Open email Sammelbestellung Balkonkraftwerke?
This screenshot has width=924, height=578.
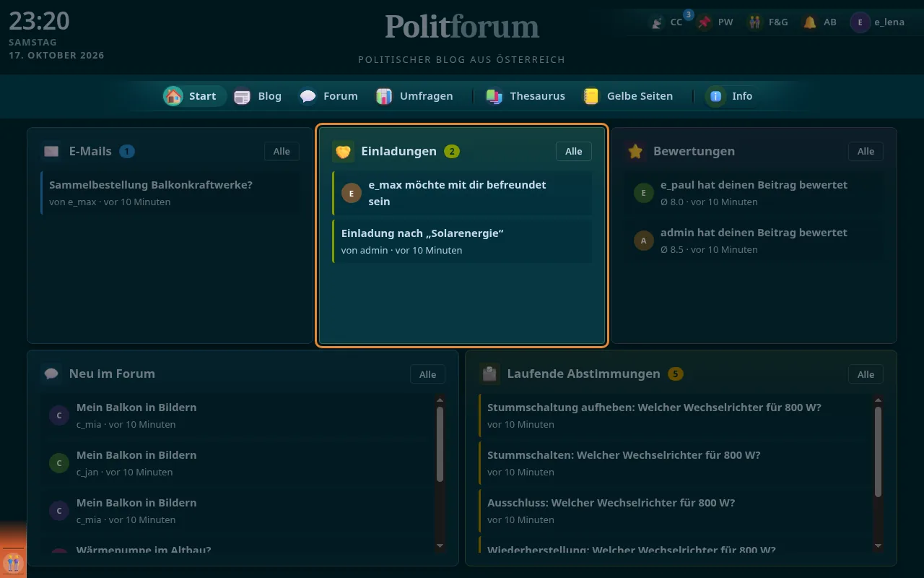coord(170,193)
